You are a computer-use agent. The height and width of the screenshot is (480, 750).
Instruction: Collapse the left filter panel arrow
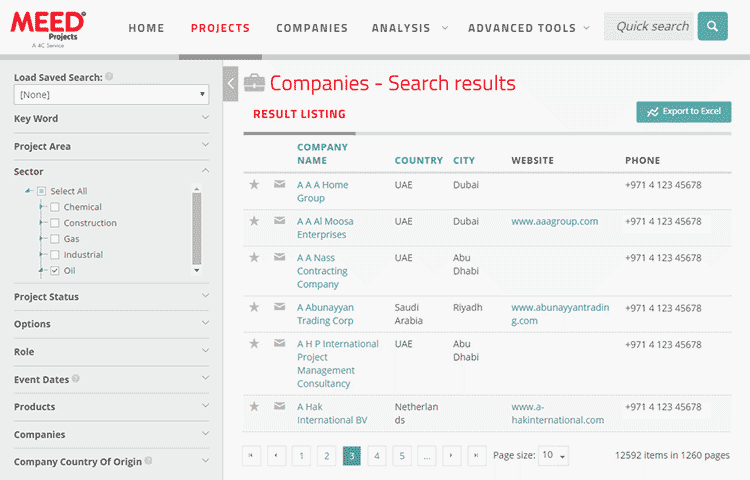point(231,84)
